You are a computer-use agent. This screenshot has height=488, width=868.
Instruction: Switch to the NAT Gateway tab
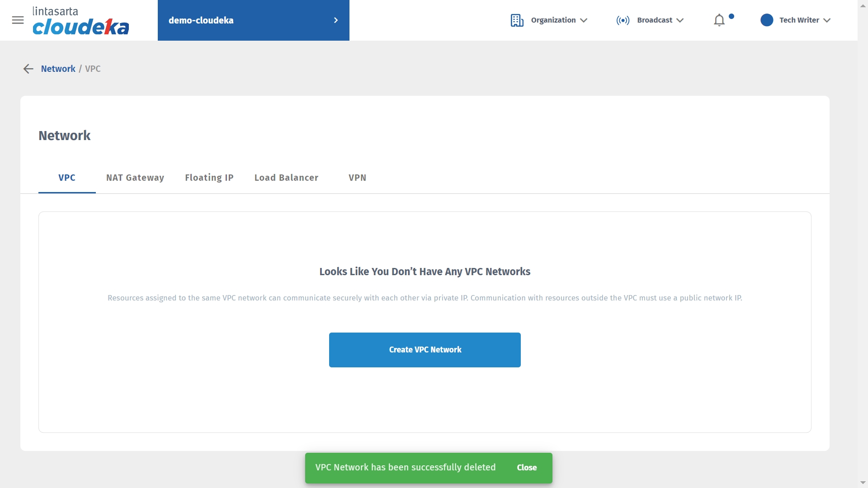135,178
